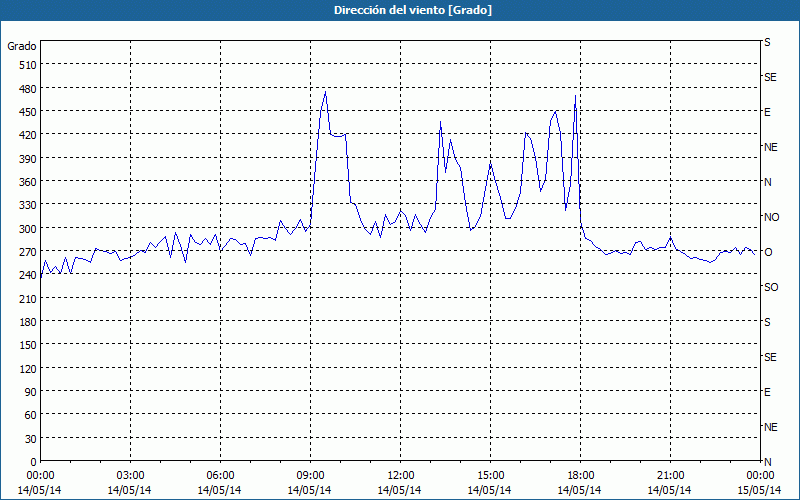Select the 18:00 time axis label
The width and height of the screenshot is (800, 500).
point(580,476)
